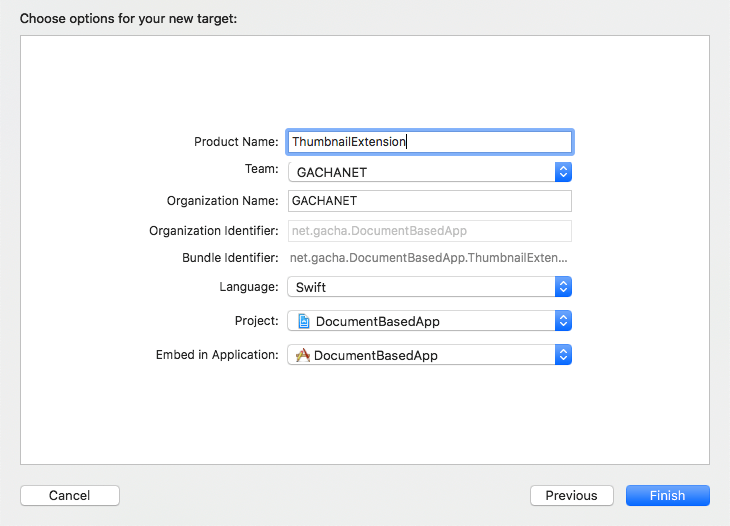Click the Xcode project file icon in Project dropdown

point(304,321)
